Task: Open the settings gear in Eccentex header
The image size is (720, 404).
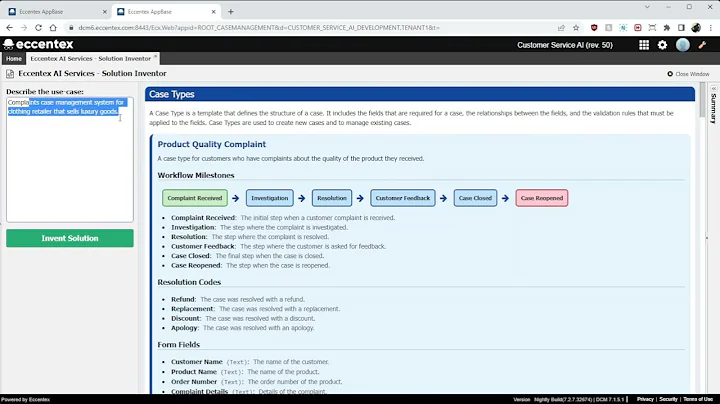Action: (662, 45)
